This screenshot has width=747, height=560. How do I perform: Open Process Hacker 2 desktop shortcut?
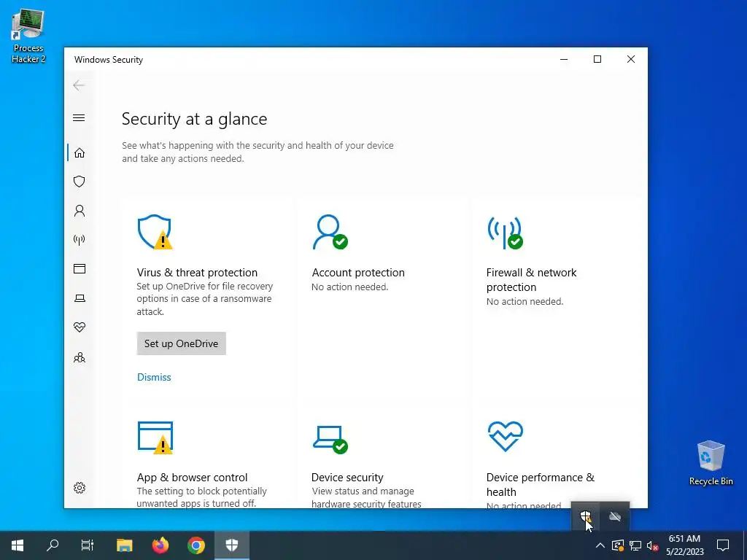click(28, 36)
